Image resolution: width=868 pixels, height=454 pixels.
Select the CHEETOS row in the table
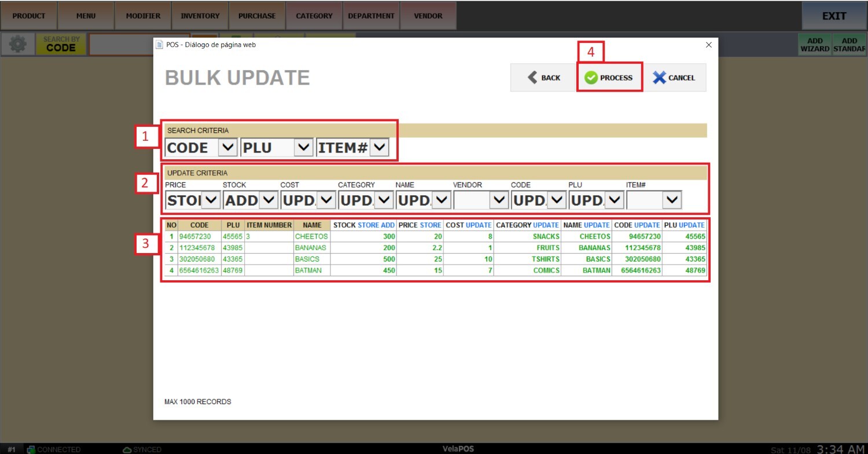point(311,236)
